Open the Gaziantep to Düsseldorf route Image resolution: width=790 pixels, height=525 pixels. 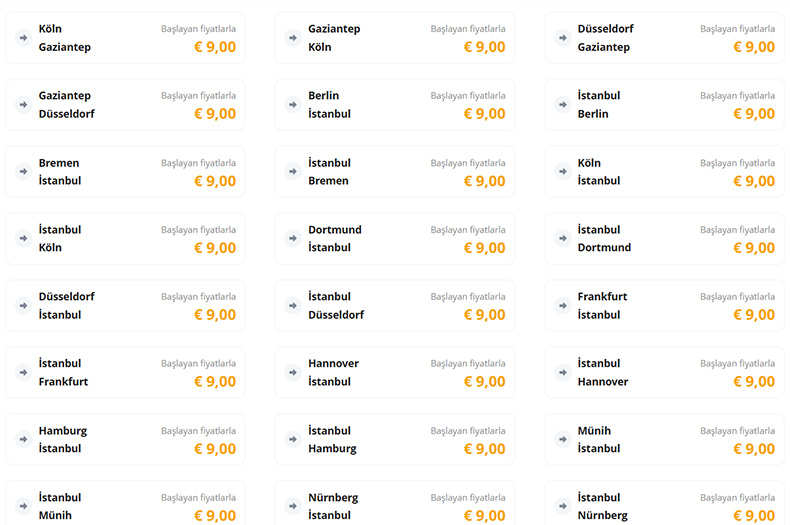pyautogui.click(x=125, y=105)
